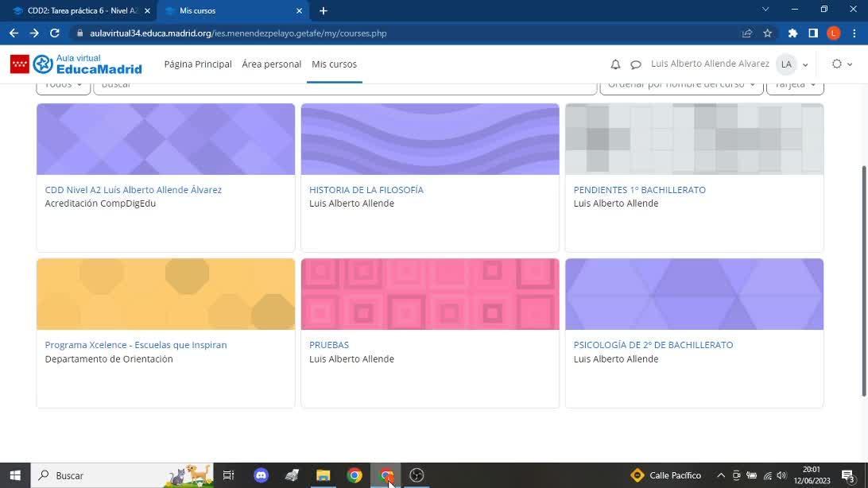The image size is (868, 488).
Task: Switch to the CDD2 Tarea práctica 6 tab
Action: 79,11
